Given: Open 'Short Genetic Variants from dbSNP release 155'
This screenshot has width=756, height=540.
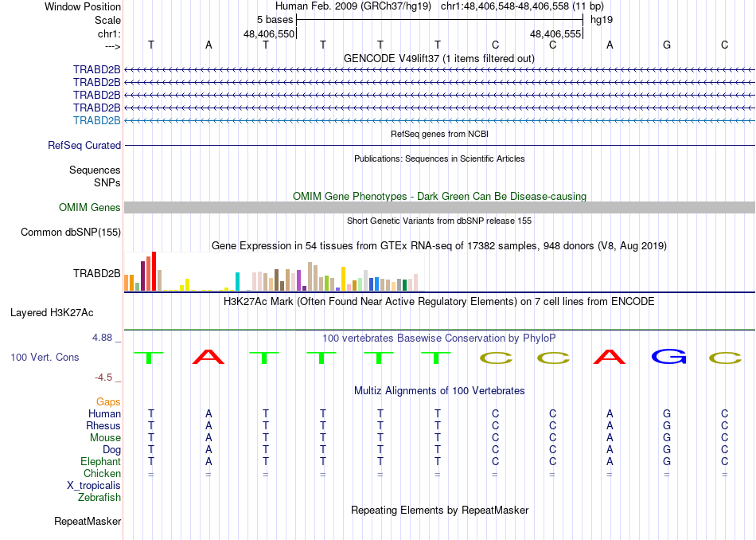Looking at the screenshot, I should coord(439,221).
